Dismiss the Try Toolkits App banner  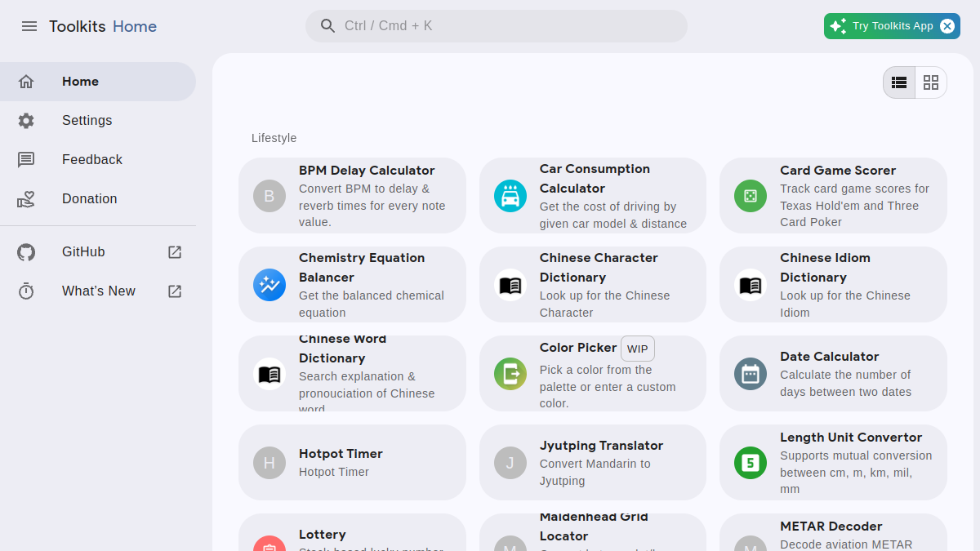pyautogui.click(x=947, y=26)
